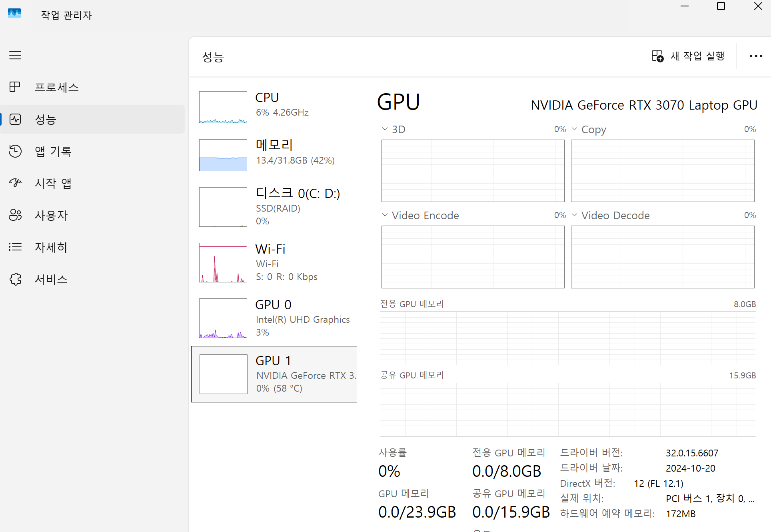Screen dimensions: 771x532
Task: Expand the 3D engine graph dropdown
Action: [385, 129]
